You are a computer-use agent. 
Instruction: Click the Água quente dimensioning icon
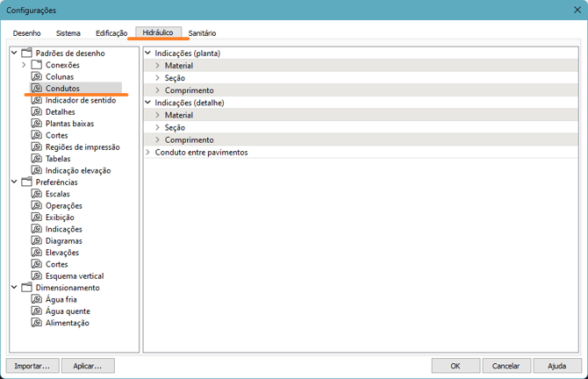37,311
